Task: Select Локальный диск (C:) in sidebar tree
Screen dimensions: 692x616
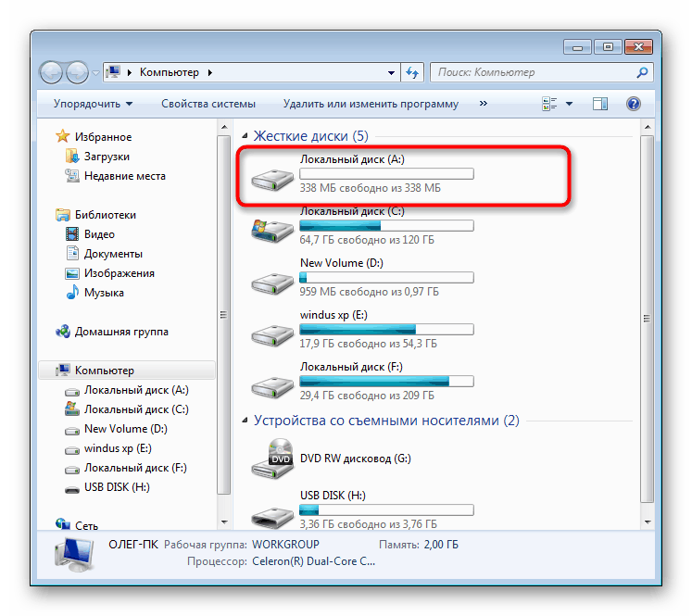Action: pyautogui.click(x=136, y=409)
